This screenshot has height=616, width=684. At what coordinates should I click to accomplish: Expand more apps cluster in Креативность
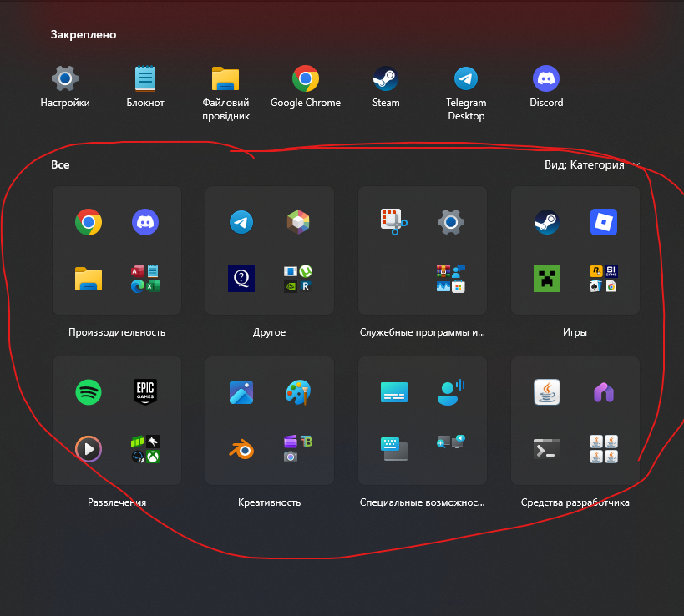(298, 448)
